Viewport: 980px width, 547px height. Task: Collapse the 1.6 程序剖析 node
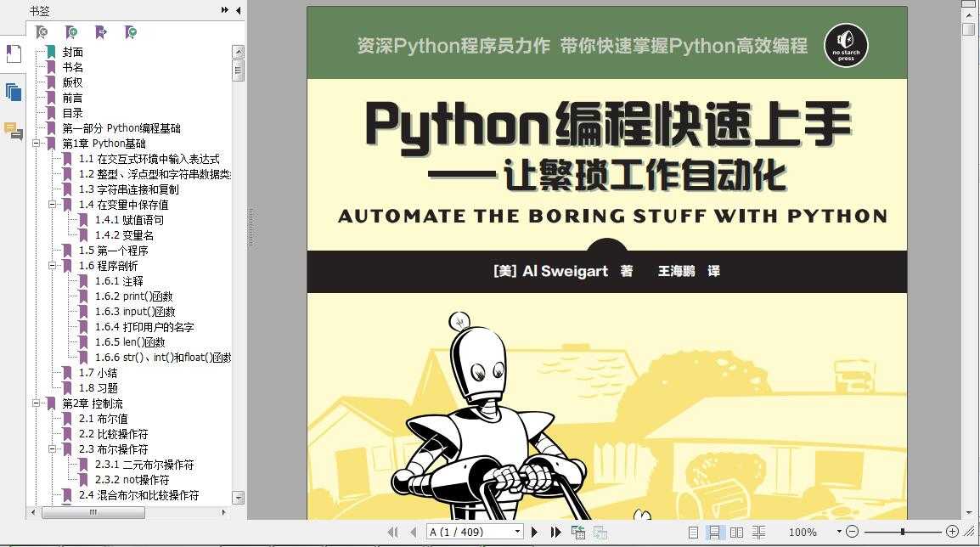coord(52,266)
